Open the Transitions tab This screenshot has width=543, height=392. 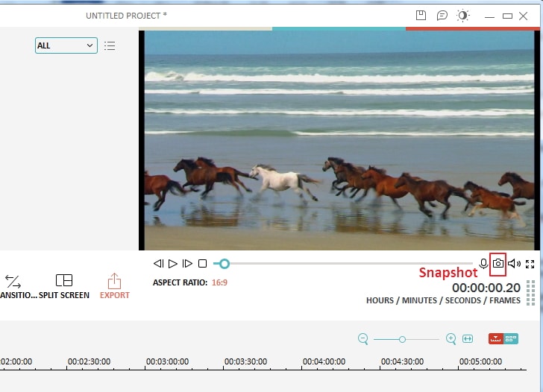click(17, 287)
